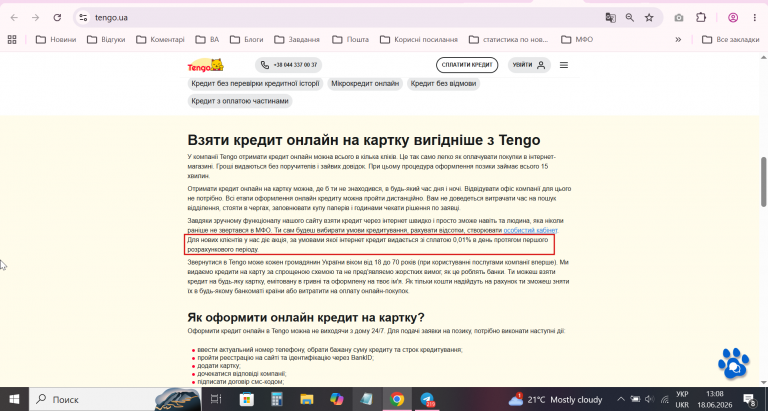Open the Пошта bookmark folder
The height and width of the screenshot is (411, 768).
[350, 39]
